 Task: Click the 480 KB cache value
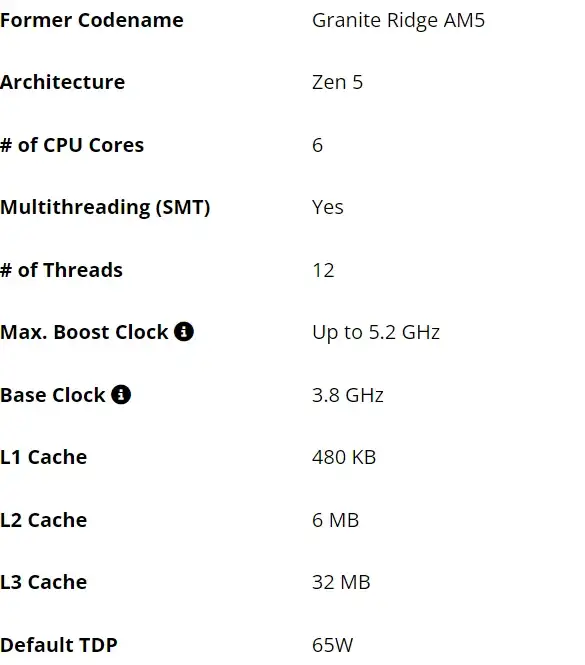pyautogui.click(x=344, y=457)
